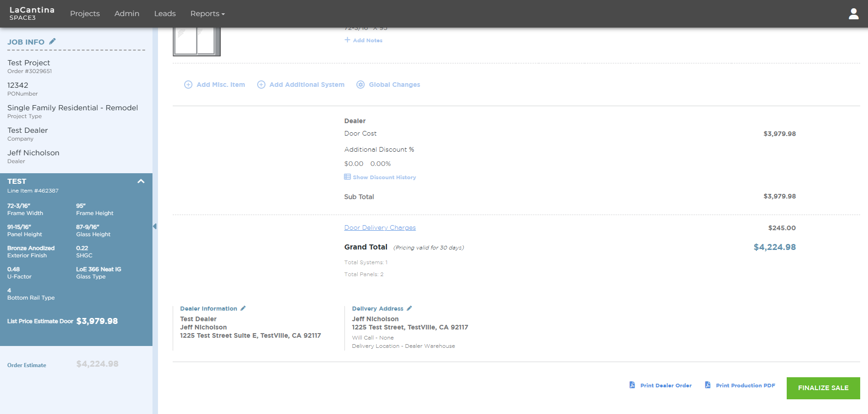Click the Print Dealer Order PDF icon

coord(632,385)
